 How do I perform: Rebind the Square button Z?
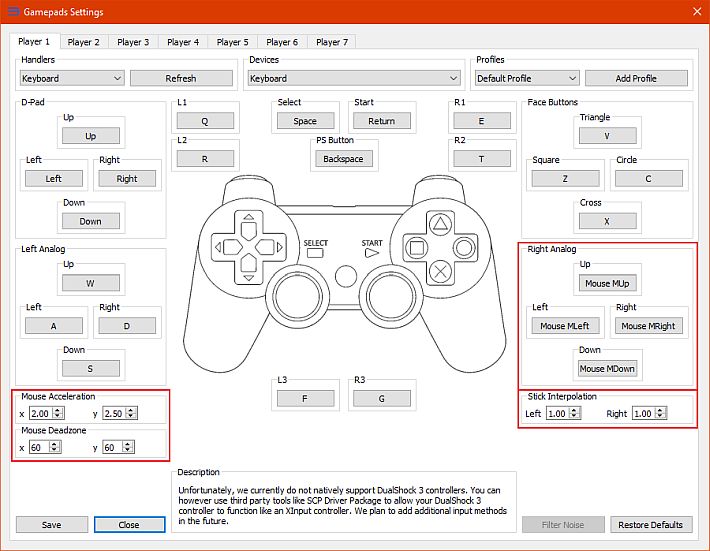(x=566, y=178)
